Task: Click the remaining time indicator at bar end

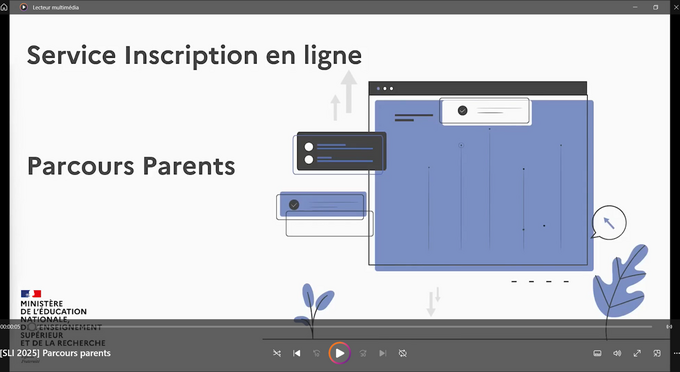Action: [x=669, y=326]
